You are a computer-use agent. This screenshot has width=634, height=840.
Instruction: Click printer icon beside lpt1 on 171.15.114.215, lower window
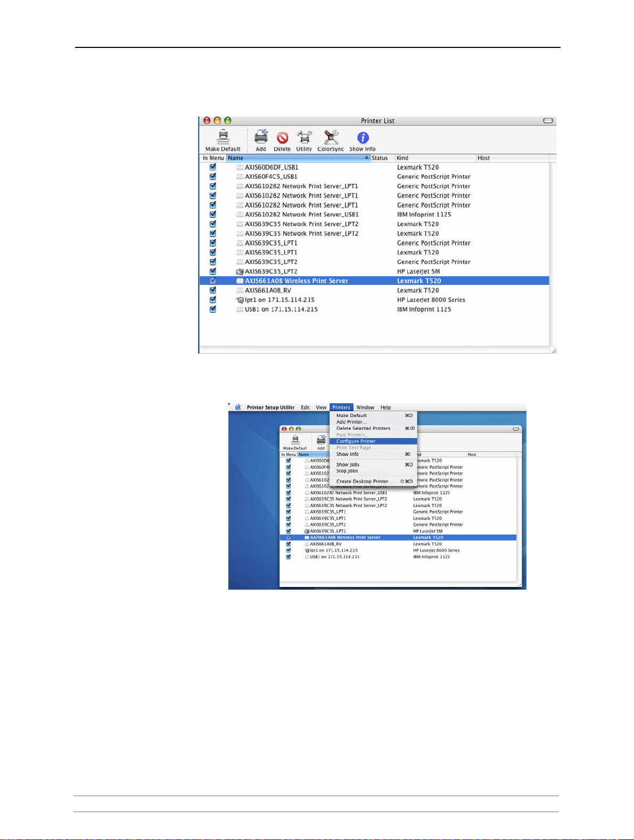307,550
